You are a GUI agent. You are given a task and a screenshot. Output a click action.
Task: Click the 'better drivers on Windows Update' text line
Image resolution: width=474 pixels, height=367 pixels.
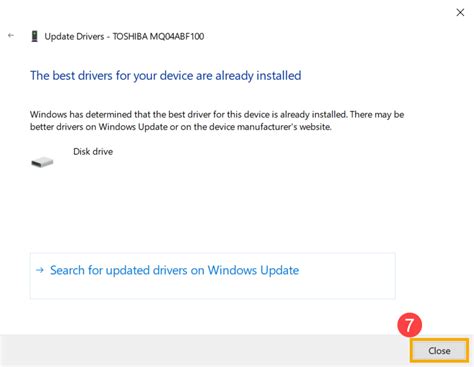coord(181,127)
